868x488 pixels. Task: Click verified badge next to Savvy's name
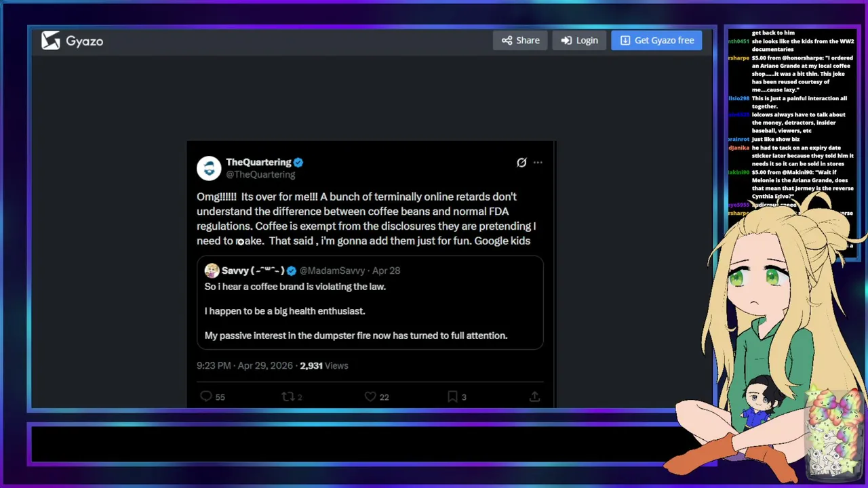[292, 270]
